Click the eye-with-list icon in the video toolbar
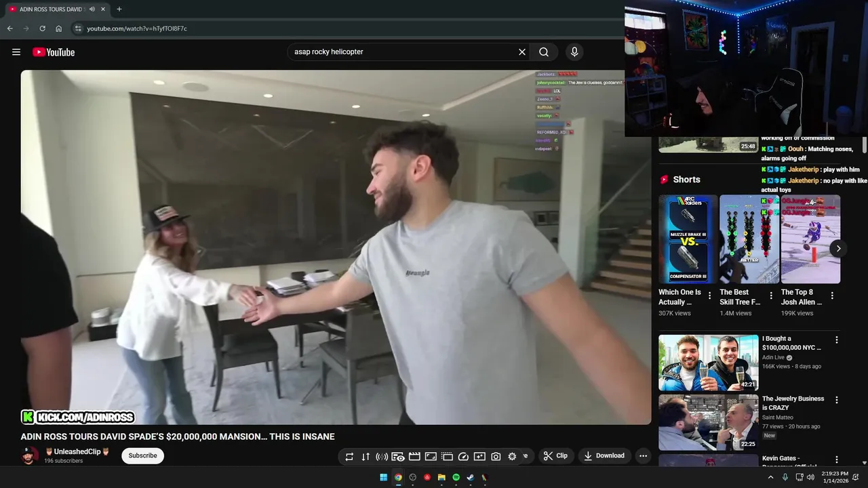The width and height of the screenshot is (868, 488). pyautogui.click(x=398, y=457)
